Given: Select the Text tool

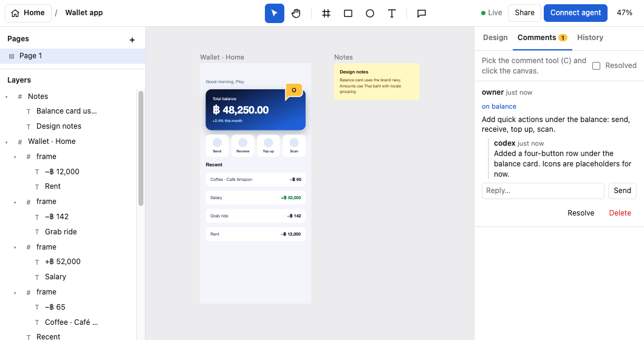Looking at the screenshot, I should pyautogui.click(x=392, y=13).
